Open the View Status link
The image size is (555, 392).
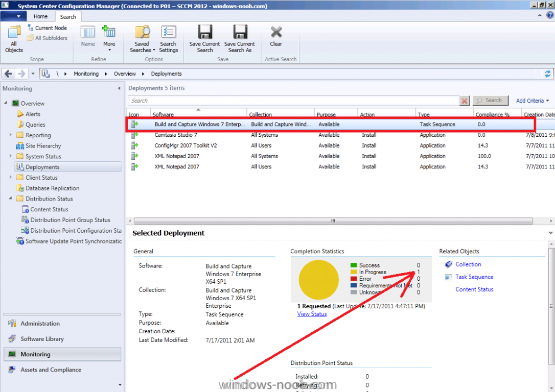pos(312,314)
